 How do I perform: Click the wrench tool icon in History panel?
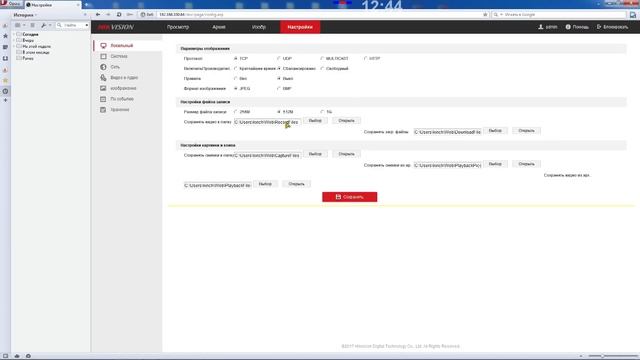click(x=44, y=25)
